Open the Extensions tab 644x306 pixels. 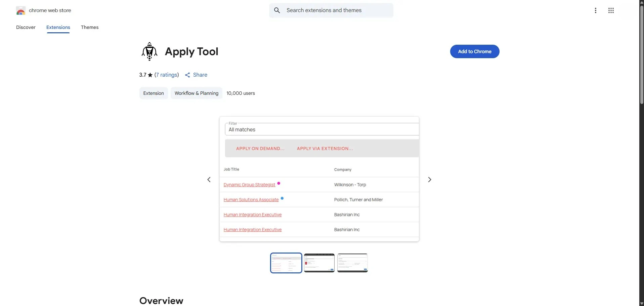click(x=58, y=27)
